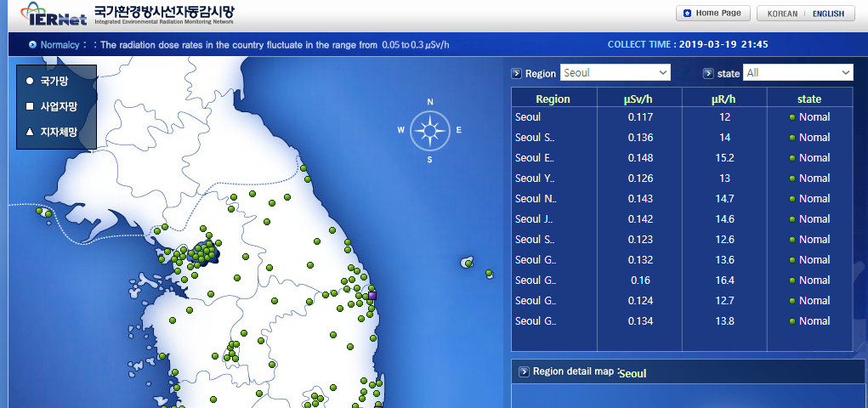Switch language to KOREAN
This screenshot has width=868, height=408.
pyautogui.click(x=782, y=14)
